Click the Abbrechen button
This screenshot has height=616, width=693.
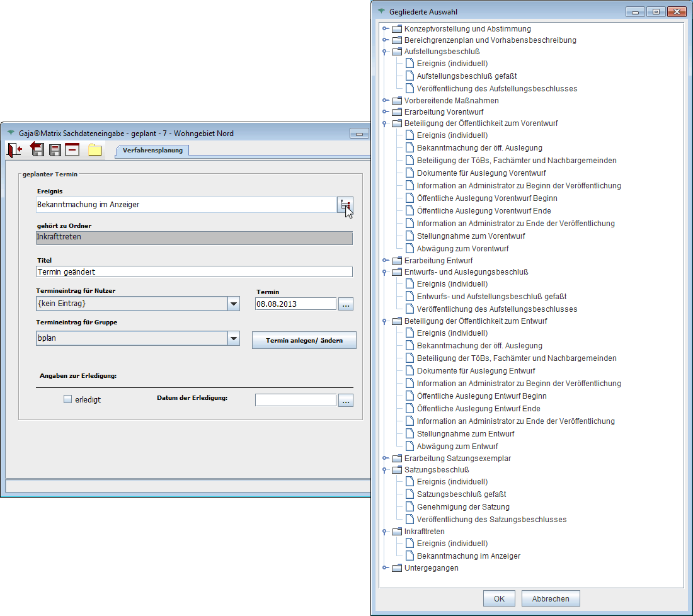click(551, 599)
